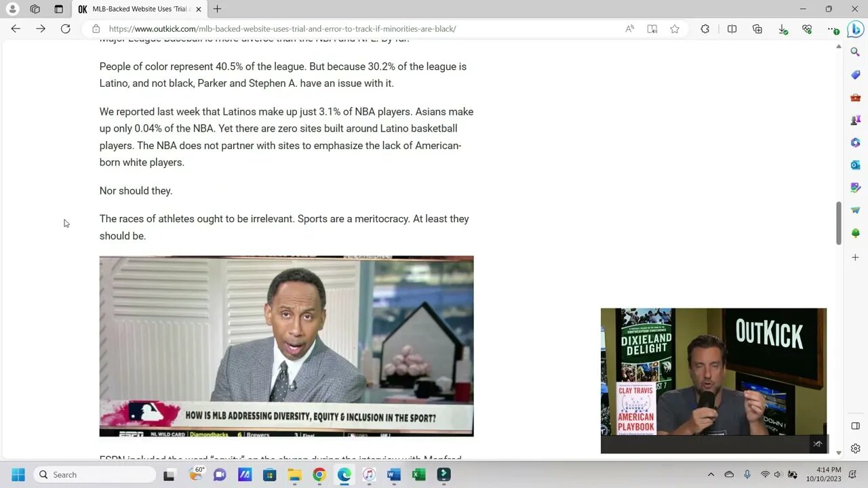Open weather widget showing 60°
Screen dimensions: 868x488
coord(195,474)
